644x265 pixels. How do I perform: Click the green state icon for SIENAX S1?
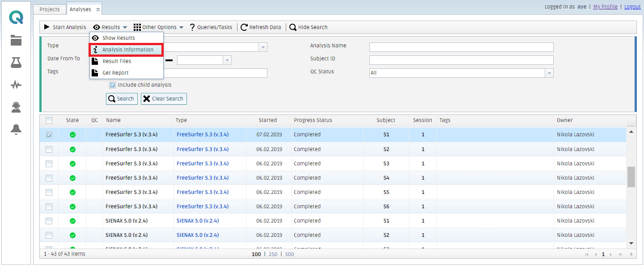pos(72,221)
